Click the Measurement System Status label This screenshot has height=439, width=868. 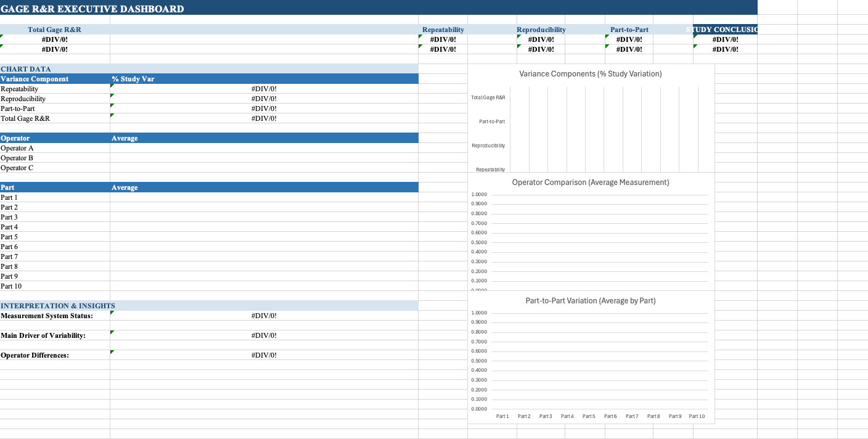point(47,316)
